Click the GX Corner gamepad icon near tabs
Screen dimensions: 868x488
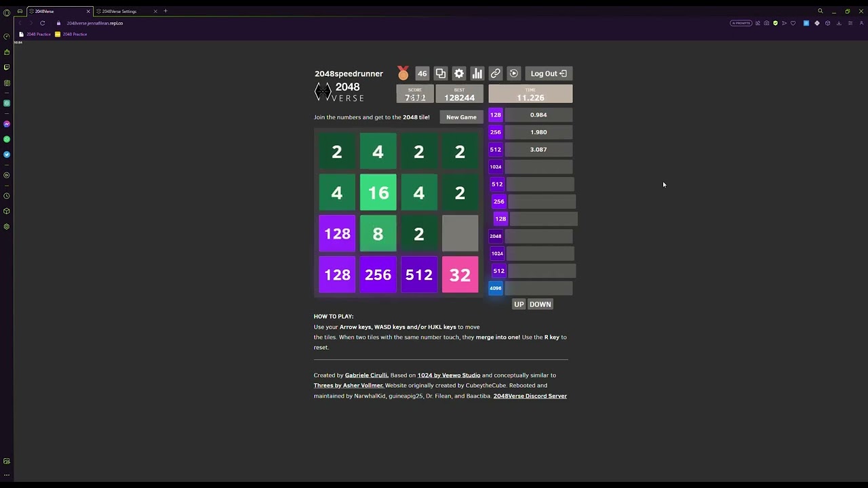20,11
